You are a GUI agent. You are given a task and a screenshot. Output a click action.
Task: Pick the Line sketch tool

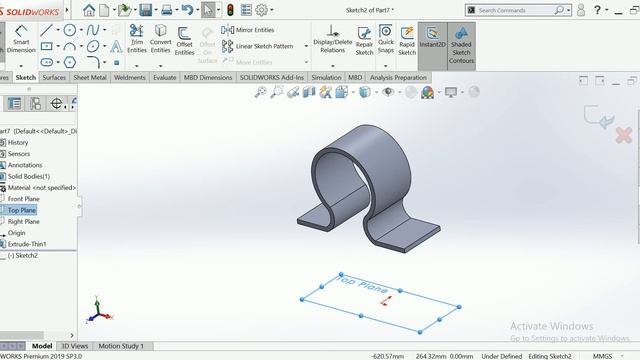[x=47, y=30]
